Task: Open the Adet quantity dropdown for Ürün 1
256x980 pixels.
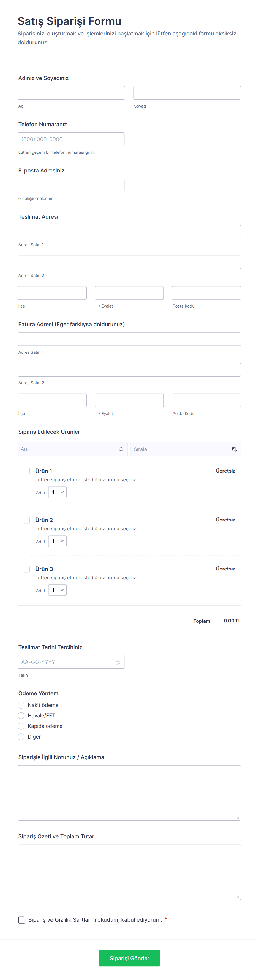Action: coord(58,492)
